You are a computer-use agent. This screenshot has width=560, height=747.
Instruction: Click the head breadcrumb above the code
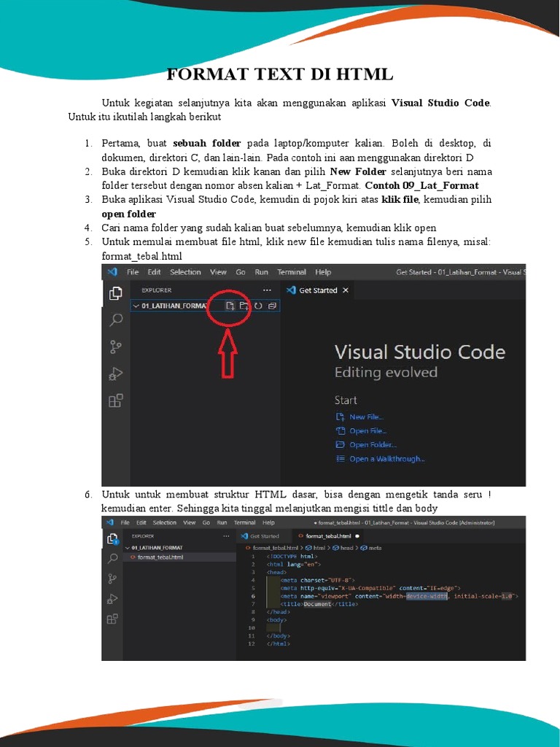pyautogui.click(x=346, y=547)
